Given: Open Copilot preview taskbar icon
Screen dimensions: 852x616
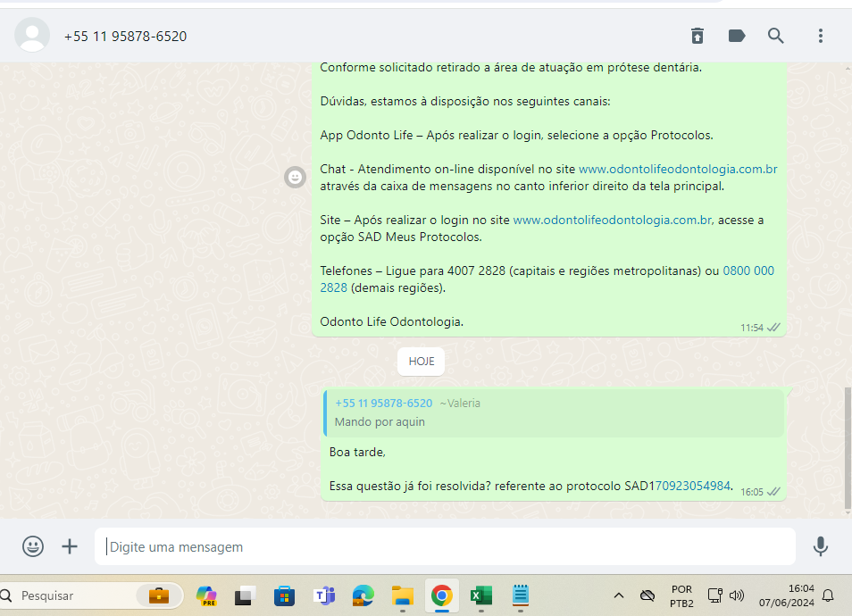Looking at the screenshot, I should click(206, 595).
